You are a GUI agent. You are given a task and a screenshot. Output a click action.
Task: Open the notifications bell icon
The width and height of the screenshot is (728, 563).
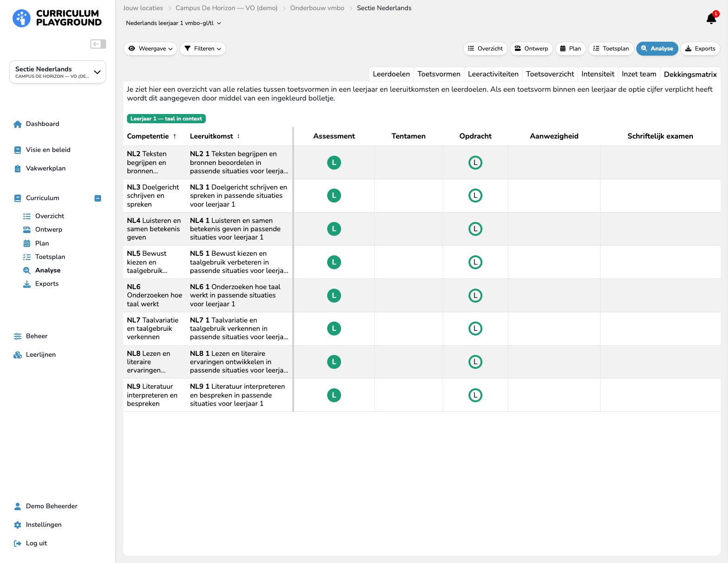coord(711,19)
